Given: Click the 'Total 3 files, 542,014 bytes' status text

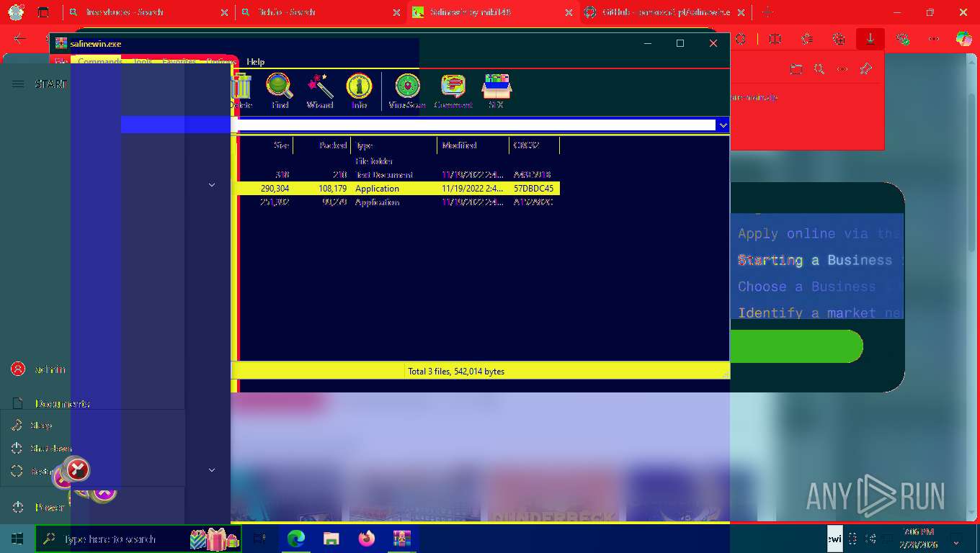Looking at the screenshot, I should coord(456,372).
